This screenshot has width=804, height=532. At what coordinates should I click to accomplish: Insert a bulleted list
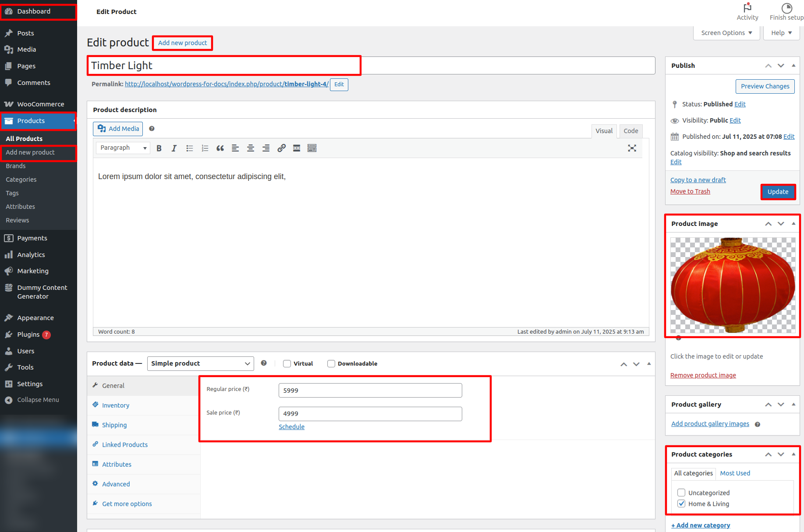point(189,148)
